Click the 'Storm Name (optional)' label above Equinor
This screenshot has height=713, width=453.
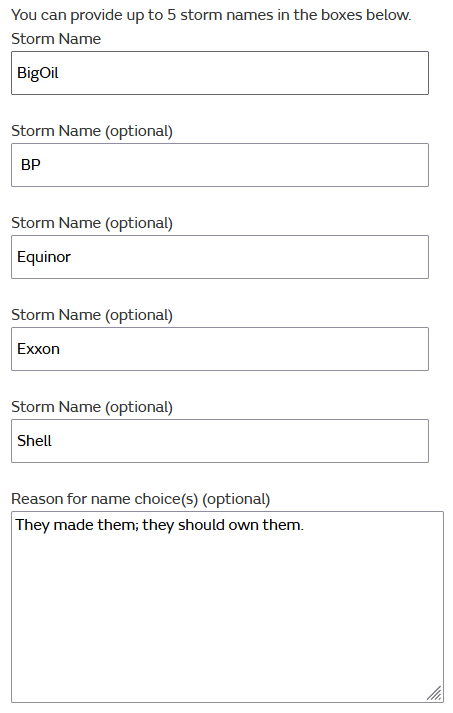pos(92,223)
